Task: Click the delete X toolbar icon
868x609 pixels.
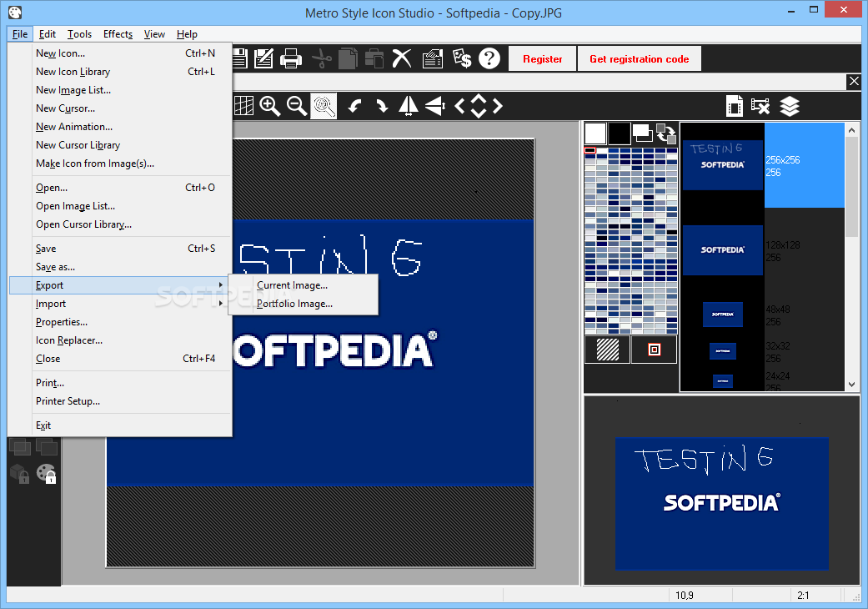Action: (401, 58)
